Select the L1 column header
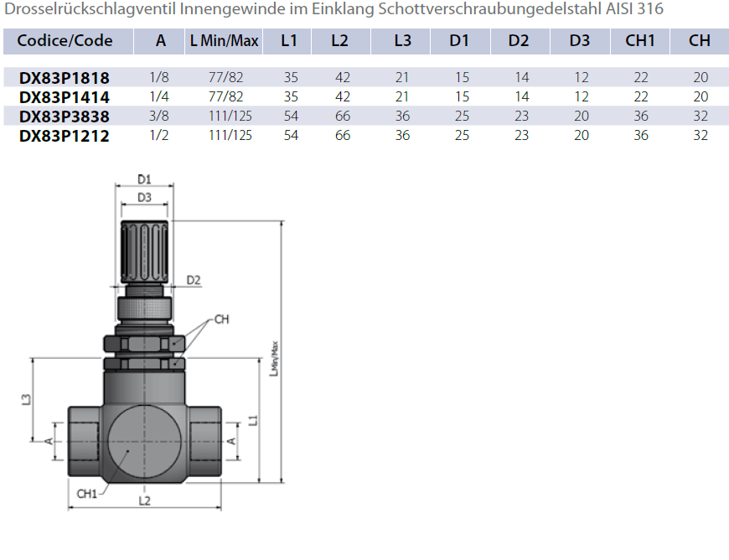 tap(289, 41)
